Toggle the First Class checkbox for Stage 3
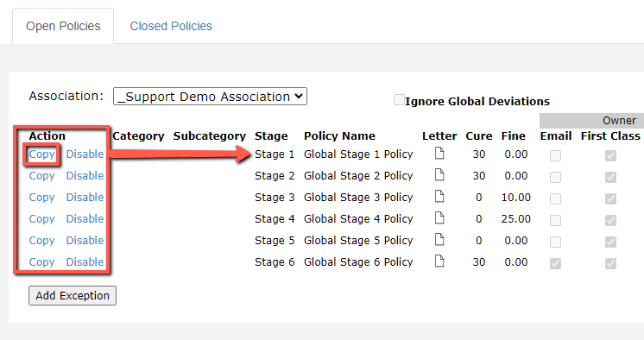 click(610, 198)
